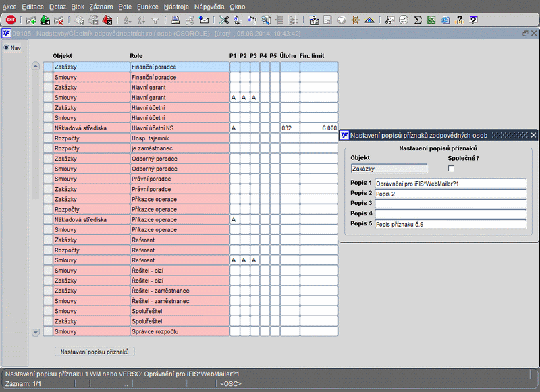The width and height of the screenshot is (540, 392).
Task: Click the sigma sum icon
Action: pyautogui.click(x=418, y=20)
